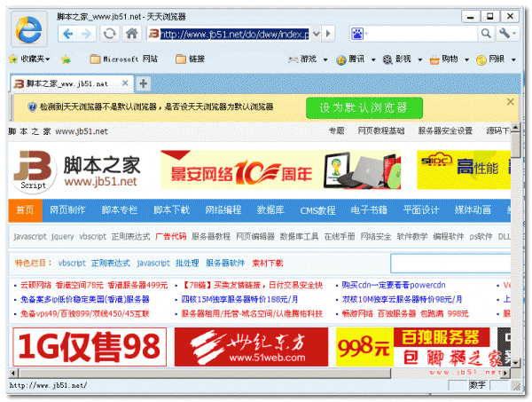Click the 批处理 link
The height and width of the screenshot is (402, 532).
point(187,264)
